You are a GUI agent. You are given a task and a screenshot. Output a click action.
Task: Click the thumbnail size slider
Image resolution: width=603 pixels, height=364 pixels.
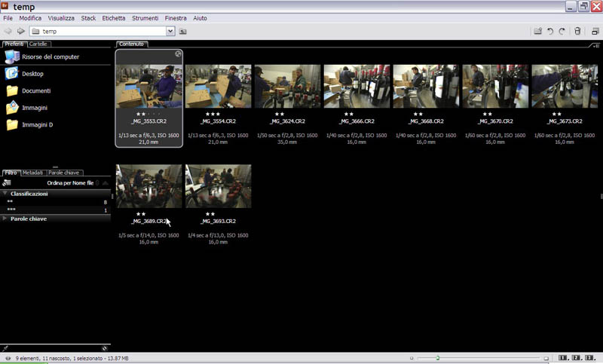[x=438, y=358]
